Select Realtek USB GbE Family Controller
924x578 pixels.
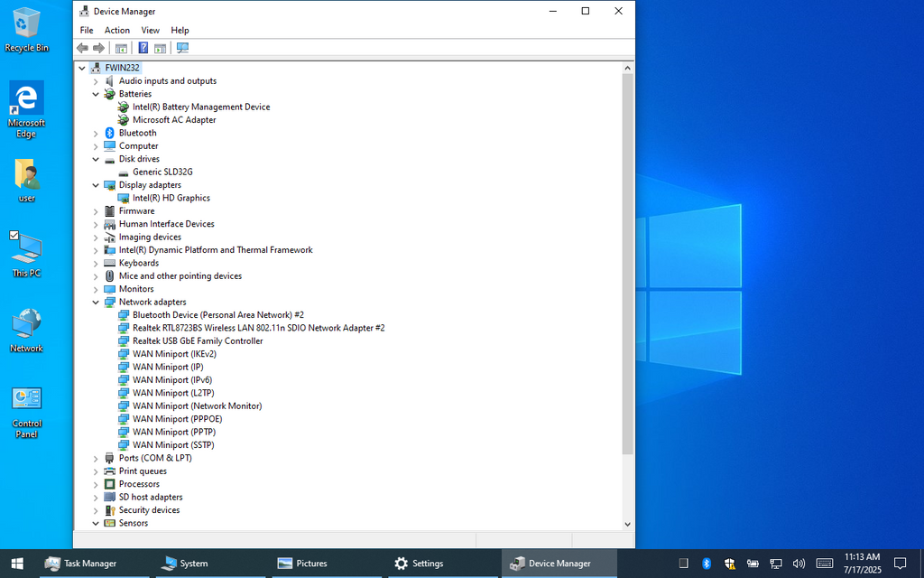198,341
